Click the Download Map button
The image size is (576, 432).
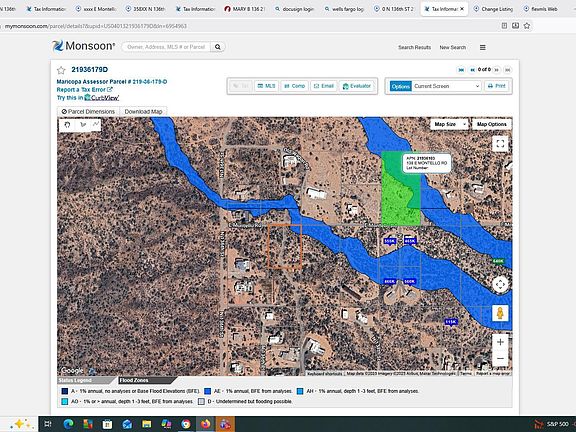(x=143, y=112)
